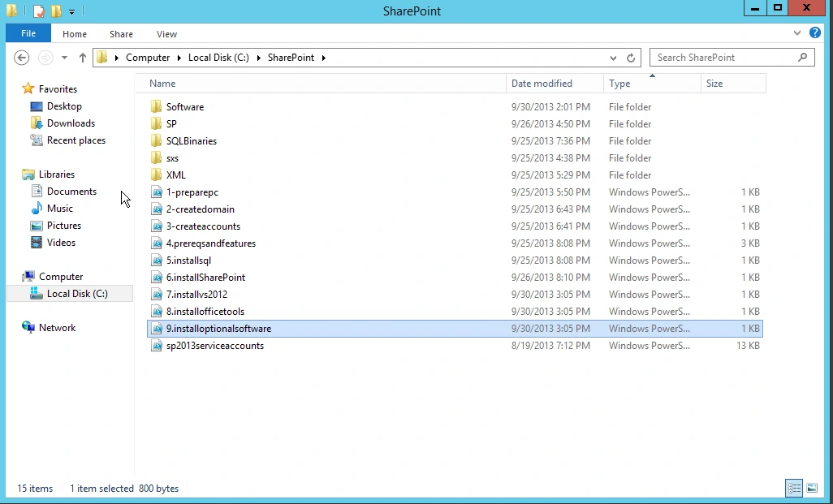Click the 3 KB size cell
Viewport: 833px width, 504px height.
click(750, 243)
